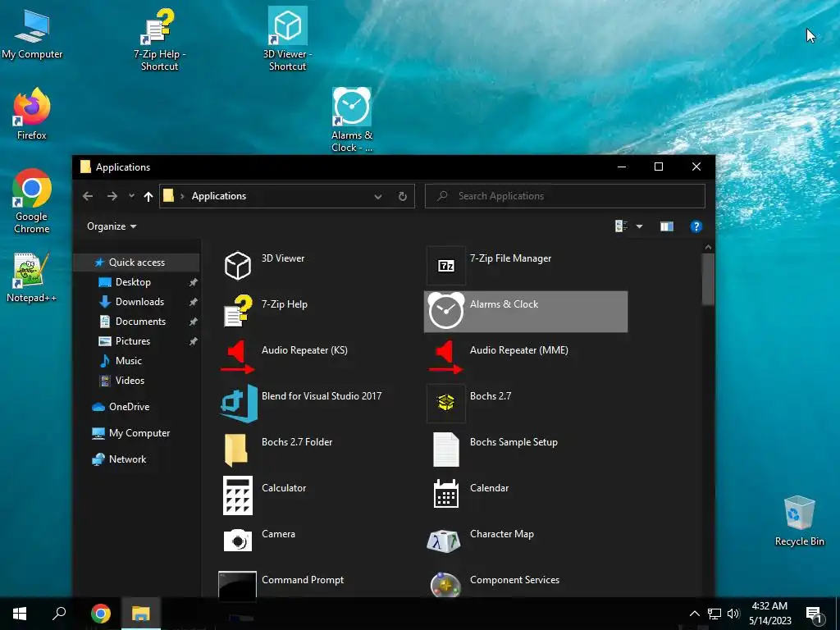
Task: Open Network in the navigation pane
Action: point(127,459)
